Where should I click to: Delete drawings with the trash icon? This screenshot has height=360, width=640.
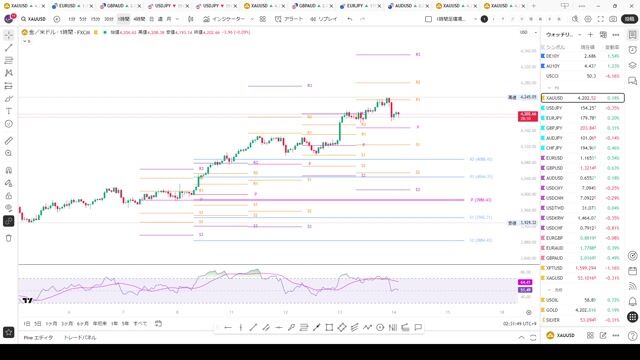click(x=9, y=238)
